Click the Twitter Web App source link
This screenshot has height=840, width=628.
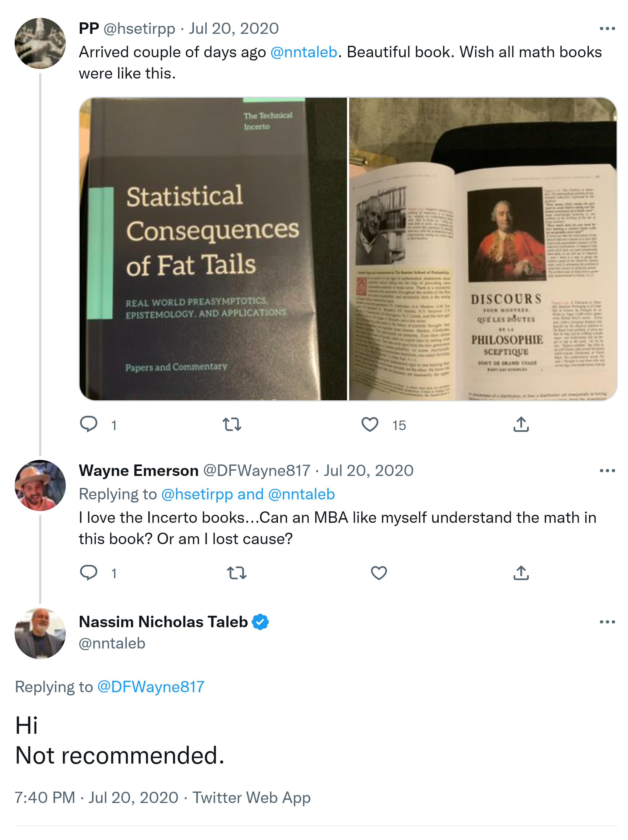[251, 797]
